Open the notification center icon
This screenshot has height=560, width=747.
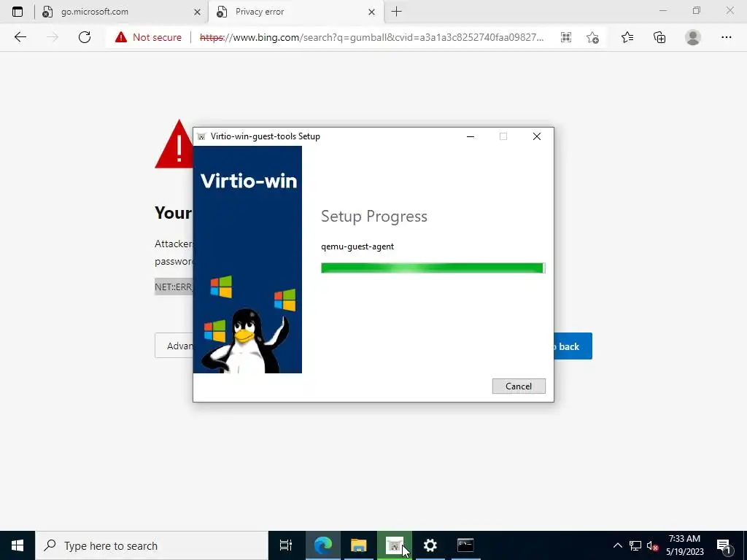click(724, 545)
